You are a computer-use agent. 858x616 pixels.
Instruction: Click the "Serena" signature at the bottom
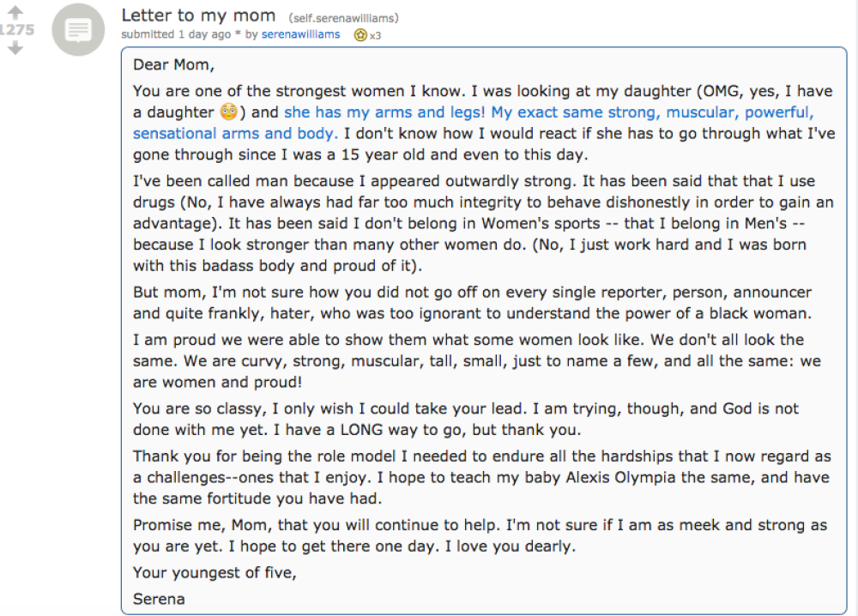coord(159,599)
